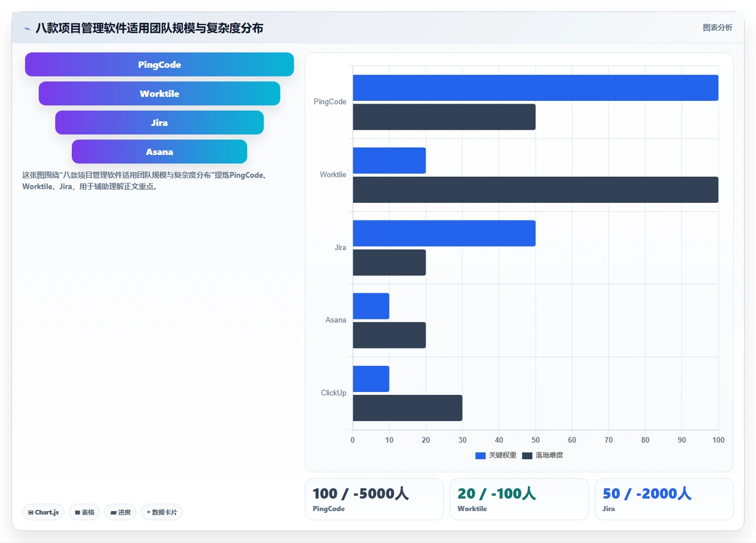The image size is (756, 543).
Task: Click the Asana y-axis label
Action: point(336,320)
